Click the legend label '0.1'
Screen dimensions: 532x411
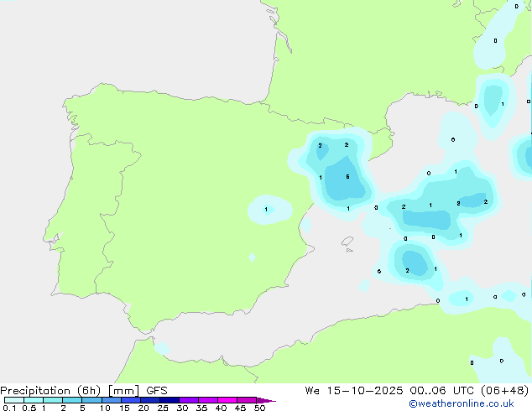click(9, 408)
